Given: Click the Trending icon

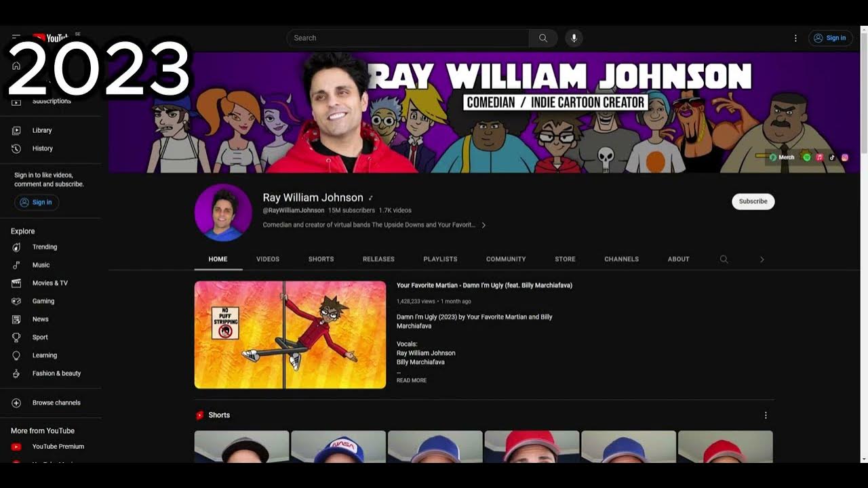Looking at the screenshot, I should [x=16, y=247].
